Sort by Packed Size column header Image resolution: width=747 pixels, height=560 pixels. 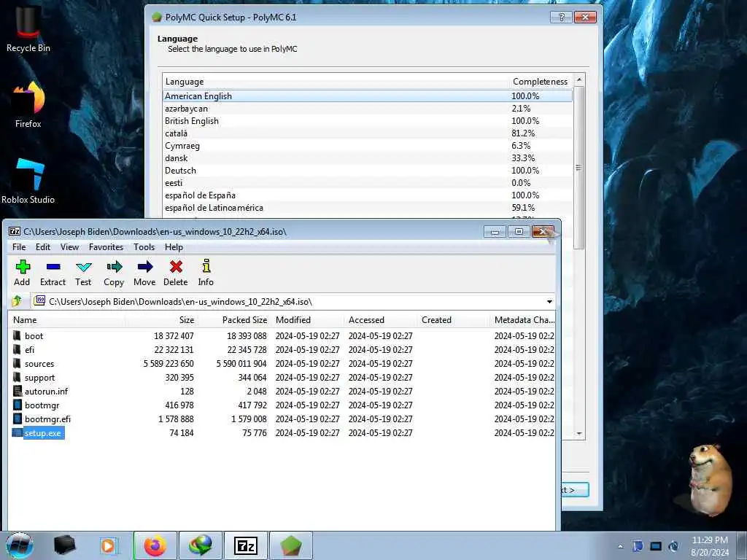point(234,320)
